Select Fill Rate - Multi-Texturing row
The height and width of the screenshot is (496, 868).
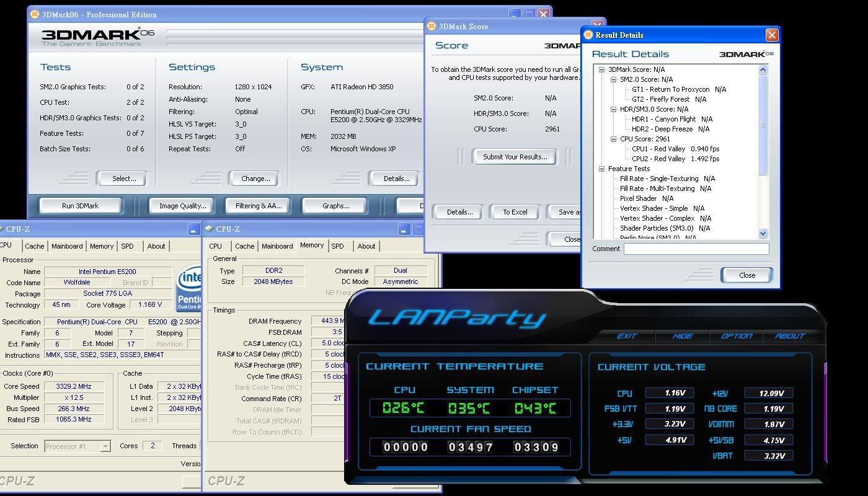(x=665, y=188)
